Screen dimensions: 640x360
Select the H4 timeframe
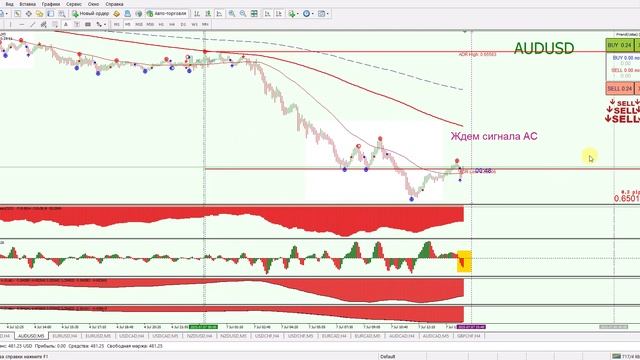click(172, 24)
